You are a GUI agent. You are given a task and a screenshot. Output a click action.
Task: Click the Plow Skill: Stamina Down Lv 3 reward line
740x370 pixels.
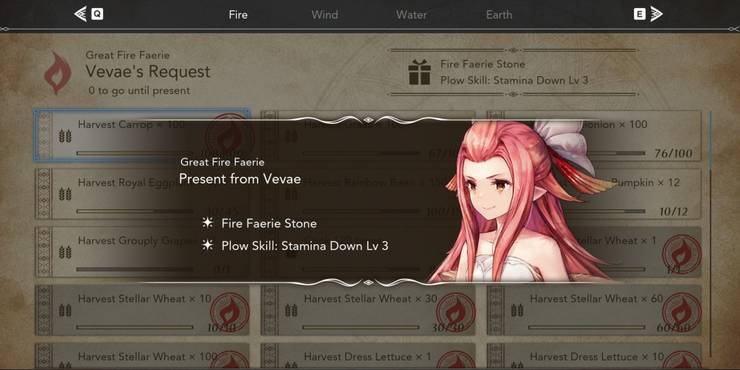305,246
